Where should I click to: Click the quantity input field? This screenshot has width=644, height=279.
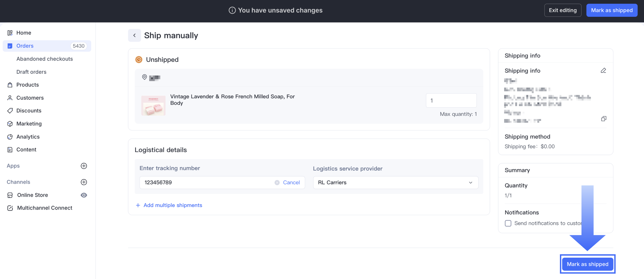(x=451, y=100)
